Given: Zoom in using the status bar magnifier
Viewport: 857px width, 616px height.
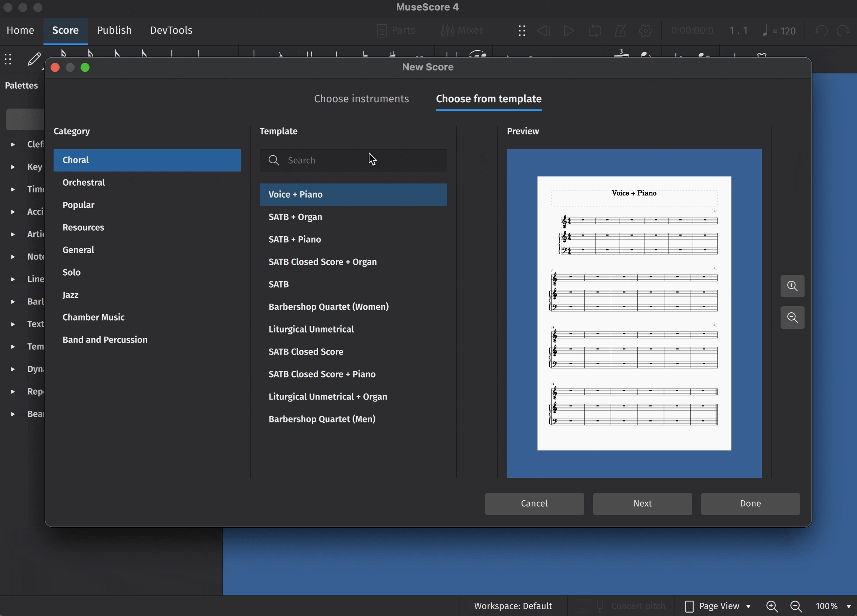Looking at the screenshot, I should pyautogui.click(x=772, y=606).
